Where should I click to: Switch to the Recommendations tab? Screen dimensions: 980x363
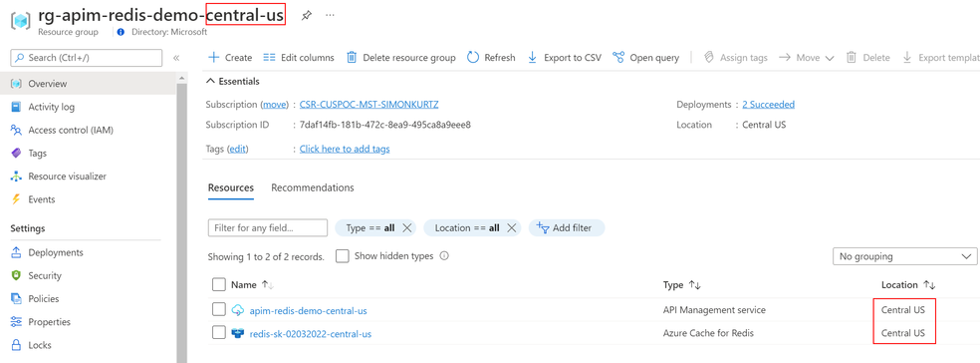(313, 187)
